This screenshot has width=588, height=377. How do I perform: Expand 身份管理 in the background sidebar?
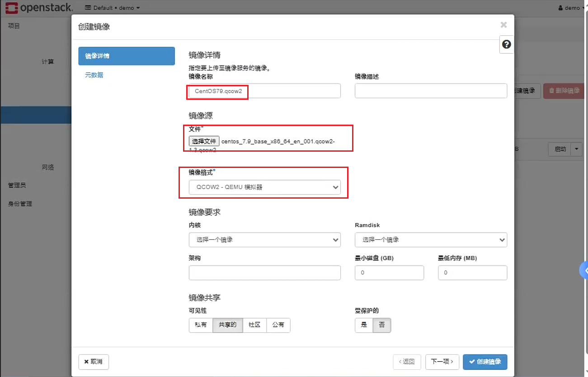tap(20, 204)
